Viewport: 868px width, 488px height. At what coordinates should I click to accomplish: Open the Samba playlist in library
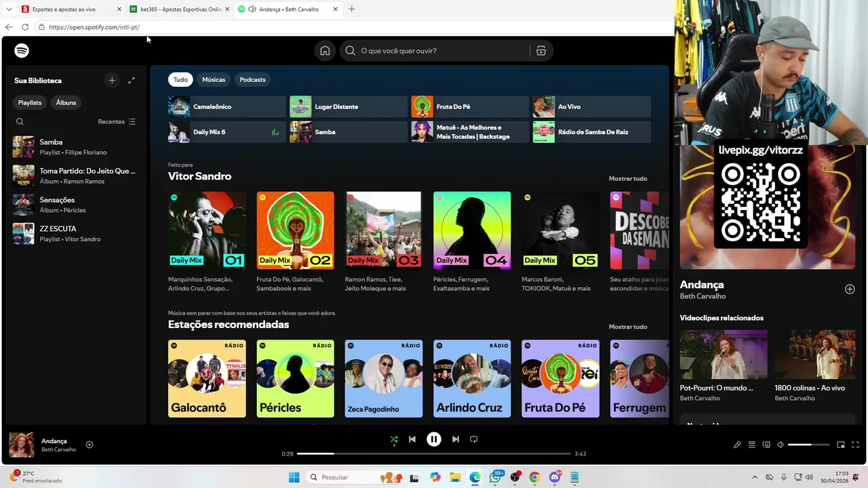(75, 147)
